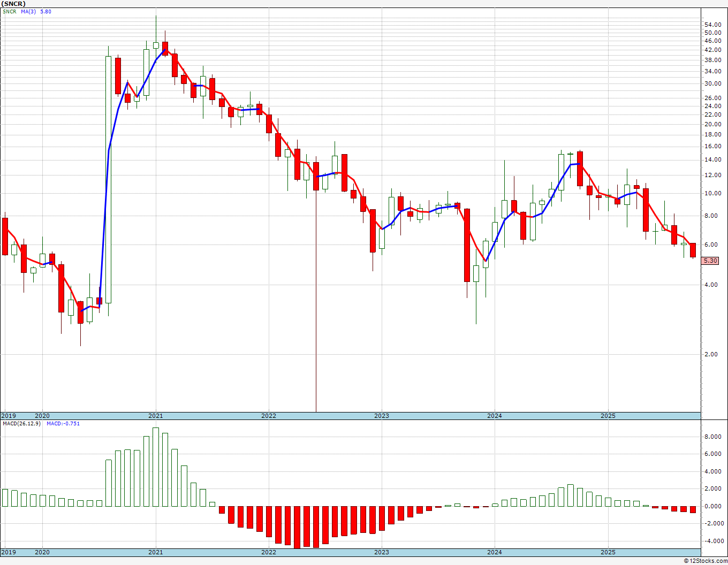
Task: Click the 12.00 price axis label
Action: point(712,175)
